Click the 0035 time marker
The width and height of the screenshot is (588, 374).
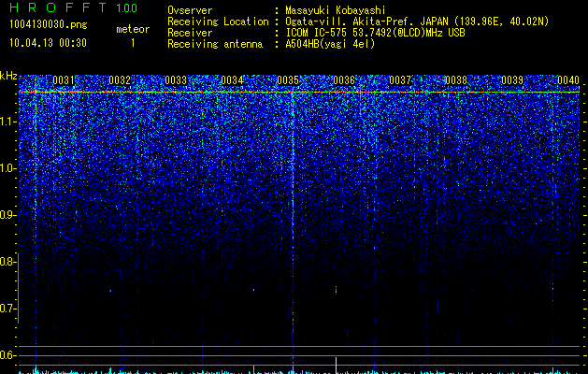click(288, 80)
